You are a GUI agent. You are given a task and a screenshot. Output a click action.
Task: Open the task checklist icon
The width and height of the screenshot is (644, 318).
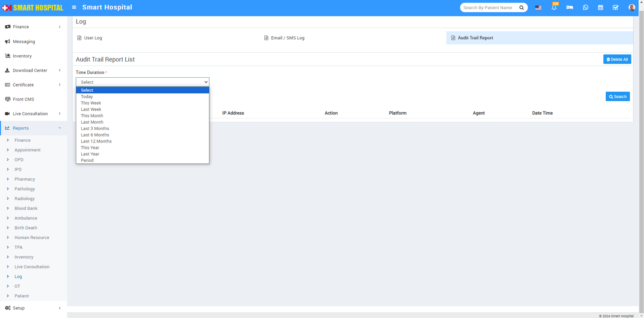pos(615,8)
